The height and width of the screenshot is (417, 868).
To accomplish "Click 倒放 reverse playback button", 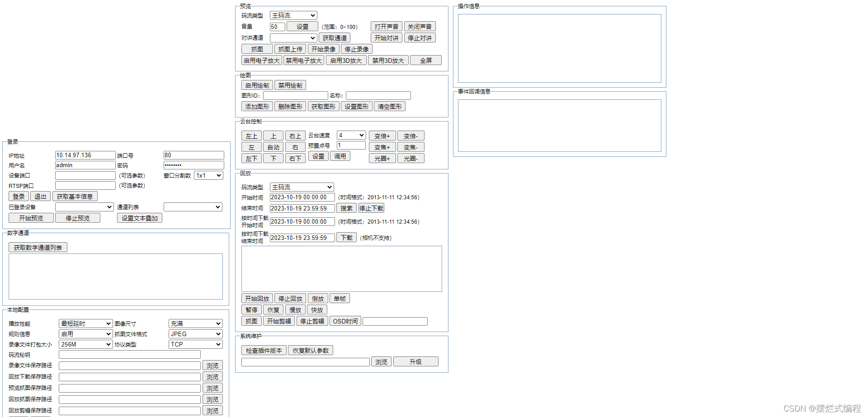I will (318, 299).
